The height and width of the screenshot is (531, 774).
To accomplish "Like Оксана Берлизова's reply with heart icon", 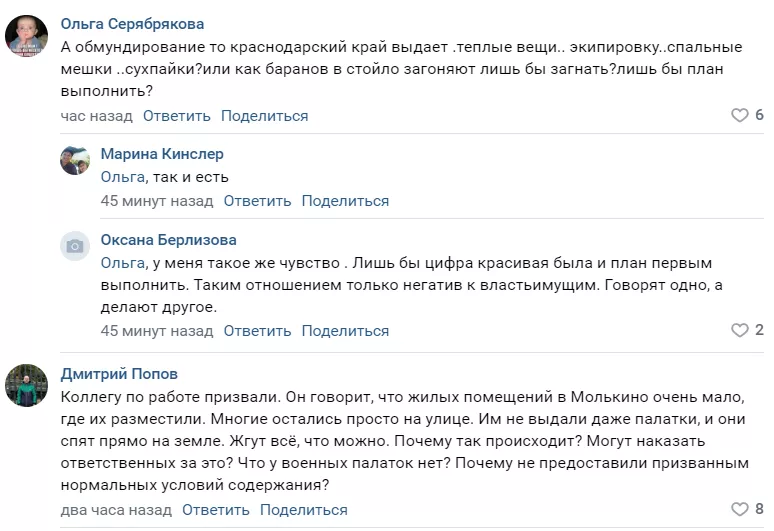I will [x=740, y=331].
